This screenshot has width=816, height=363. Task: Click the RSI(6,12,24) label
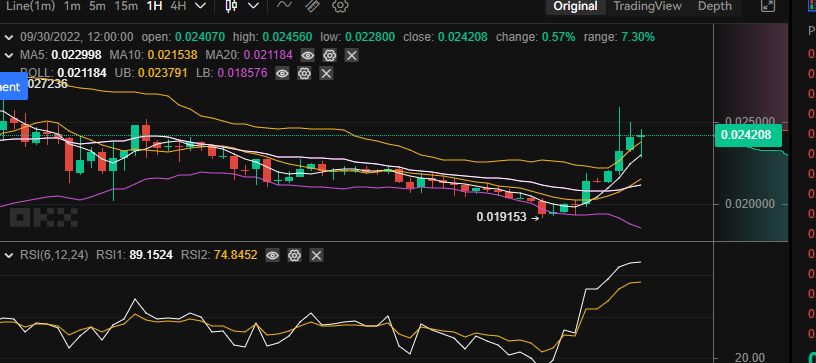pos(54,255)
